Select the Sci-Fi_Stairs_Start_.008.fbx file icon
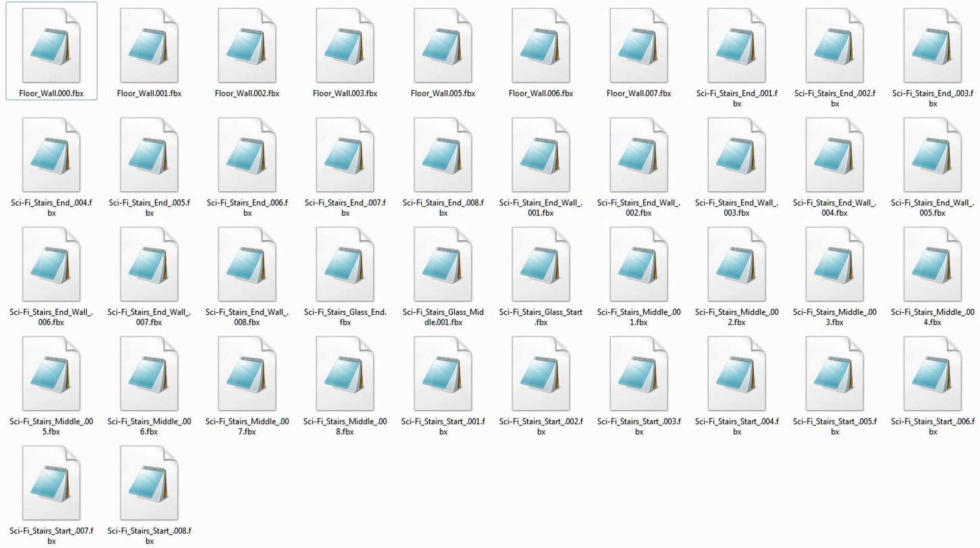 (x=149, y=483)
